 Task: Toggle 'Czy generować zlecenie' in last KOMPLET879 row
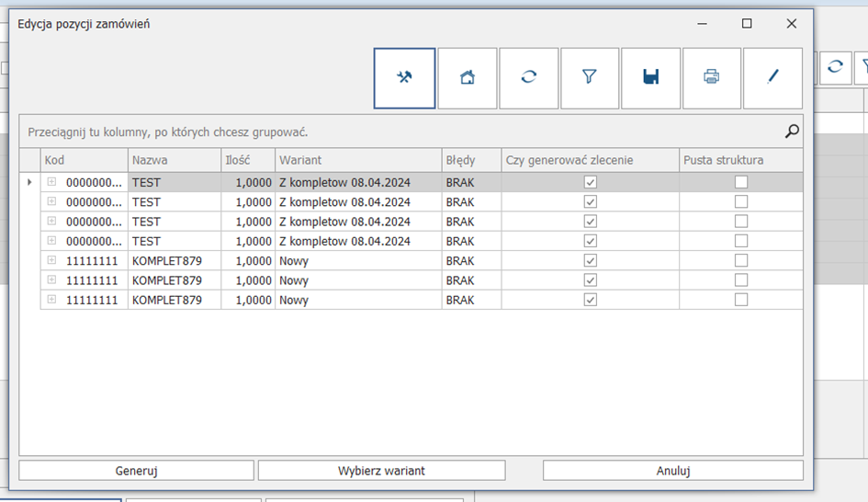click(x=591, y=300)
